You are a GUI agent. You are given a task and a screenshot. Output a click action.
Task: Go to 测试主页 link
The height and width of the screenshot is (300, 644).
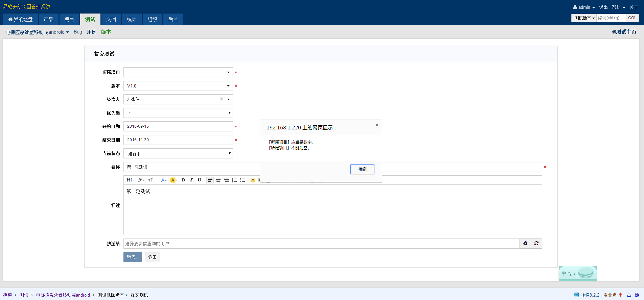[x=624, y=32]
